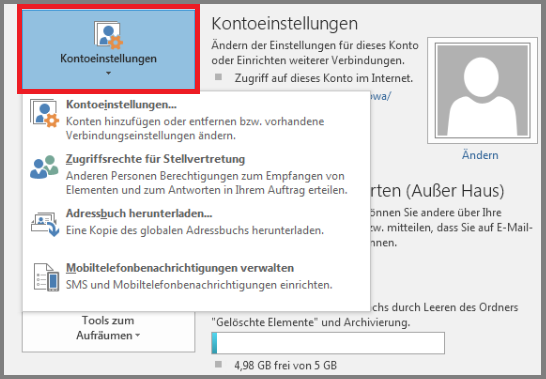Click Zugriffsrechte für Stellvertretung people icon

[x=44, y=167]
